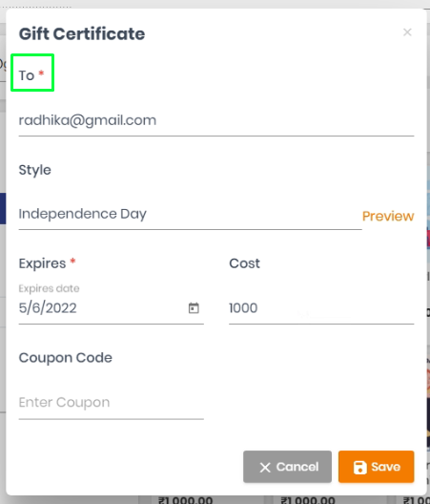The height and width of the screenshot is (504, 430).
Task: Click the Cost field showing 1000
Action: 321,308
